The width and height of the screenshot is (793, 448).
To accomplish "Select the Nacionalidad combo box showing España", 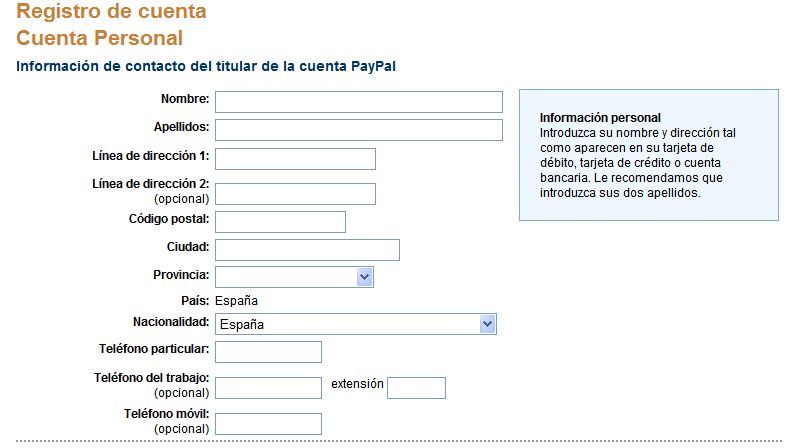I will [x=356, y=324].
